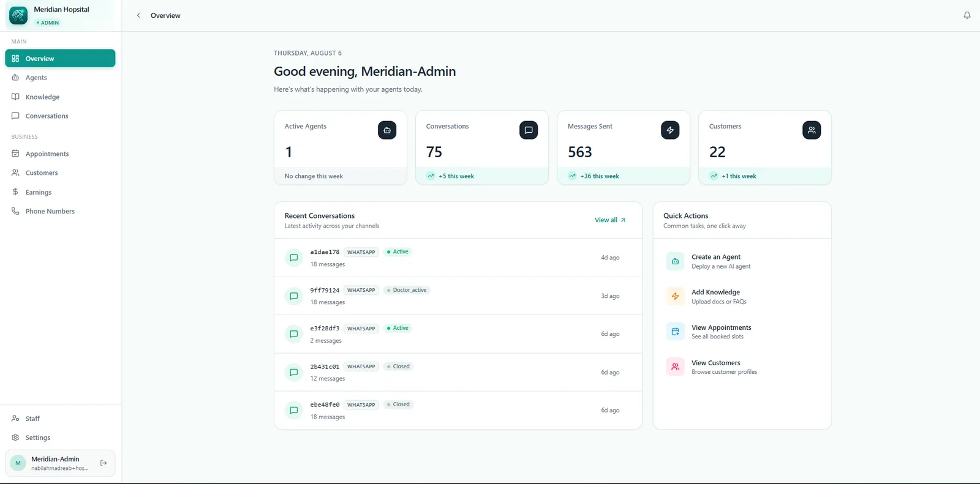980x484 pixels.
Task: Open Conversations from the sidebar
Action: click(60, 116)
